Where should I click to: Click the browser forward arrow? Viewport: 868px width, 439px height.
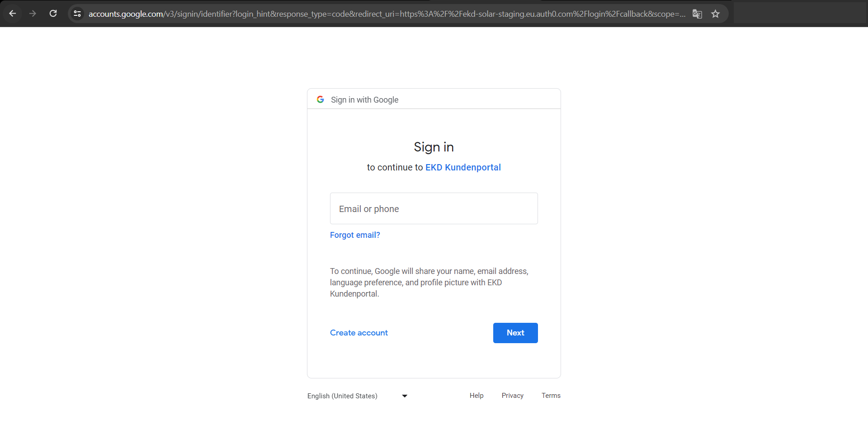click(x=33, y=14)
